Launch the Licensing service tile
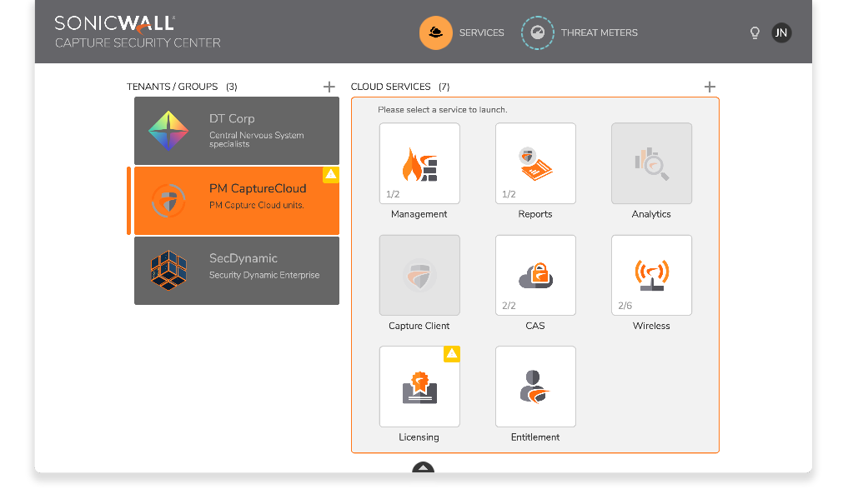The image size is (843, 504). pyautogui.click(x=419, y=387)
